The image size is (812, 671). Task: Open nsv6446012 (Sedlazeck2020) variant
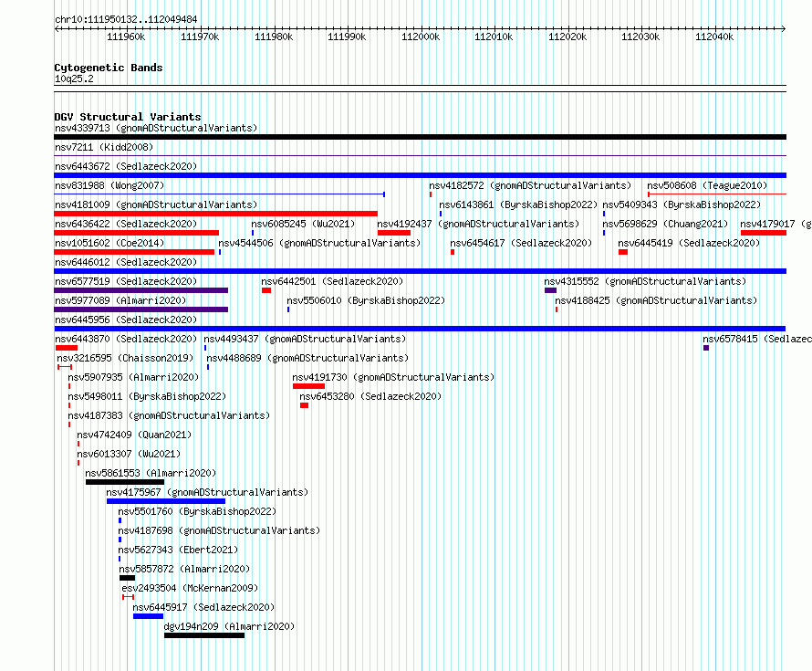126,262
